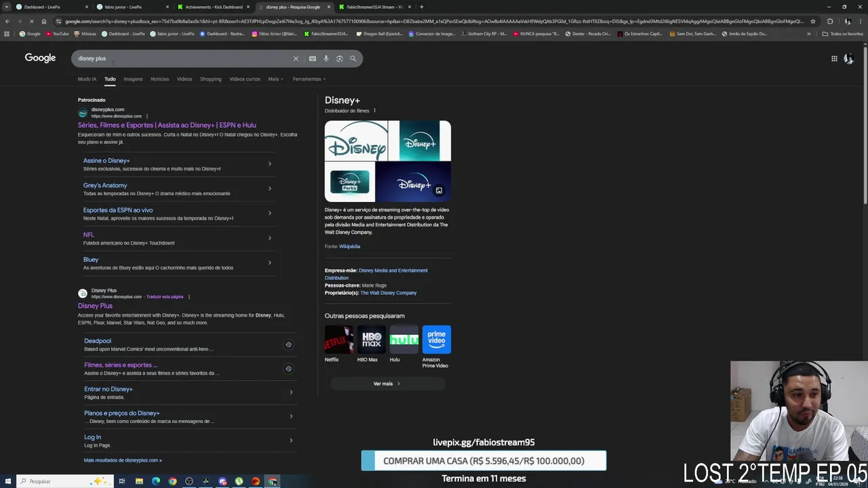Click the magnifier search button
The image size is (868, 488).
pyautogui.click(x=353, y=58)
